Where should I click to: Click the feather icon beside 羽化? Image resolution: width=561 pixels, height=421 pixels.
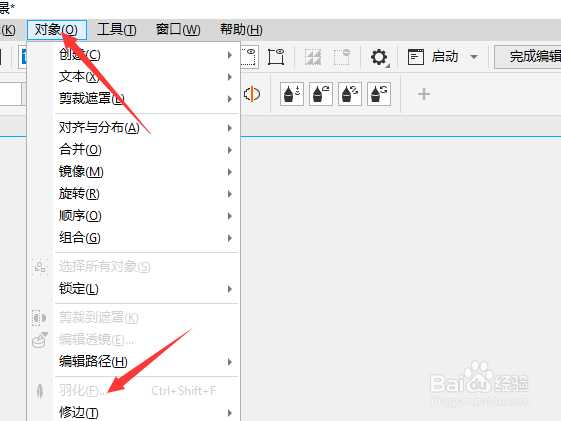pyautogui.click(x=40, y=391)
